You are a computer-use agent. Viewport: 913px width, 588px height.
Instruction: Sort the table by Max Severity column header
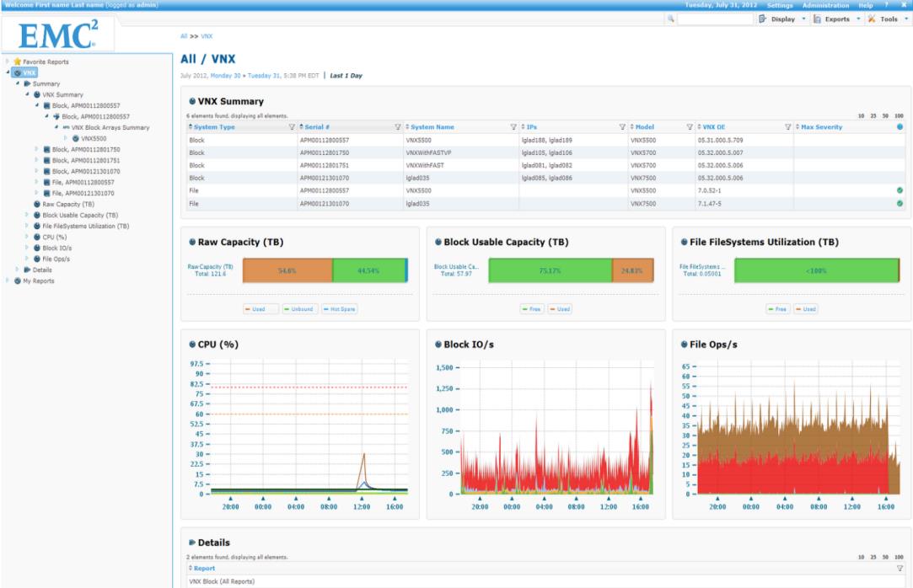[821, 127]
